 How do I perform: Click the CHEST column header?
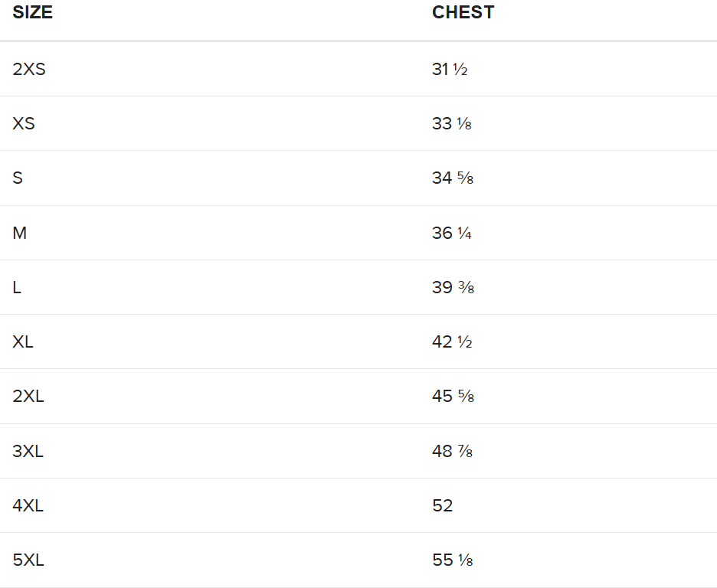pos(463,13)
